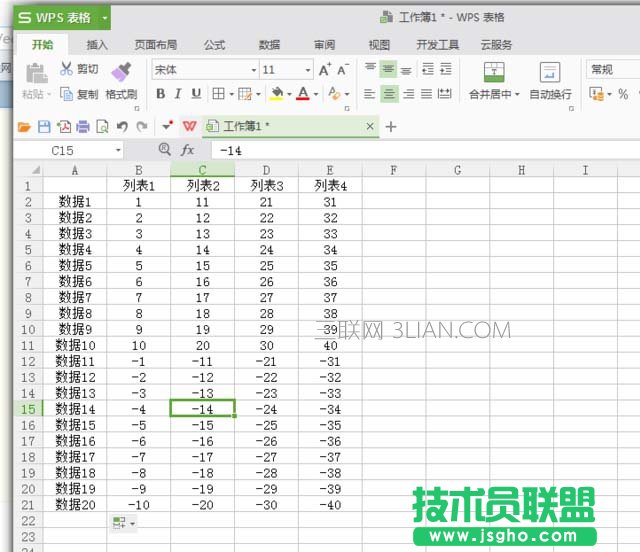Click the Paste clipboard icon
Image resolution: width=640 pixels, height=552 pixels.
[x=36, y=73]
